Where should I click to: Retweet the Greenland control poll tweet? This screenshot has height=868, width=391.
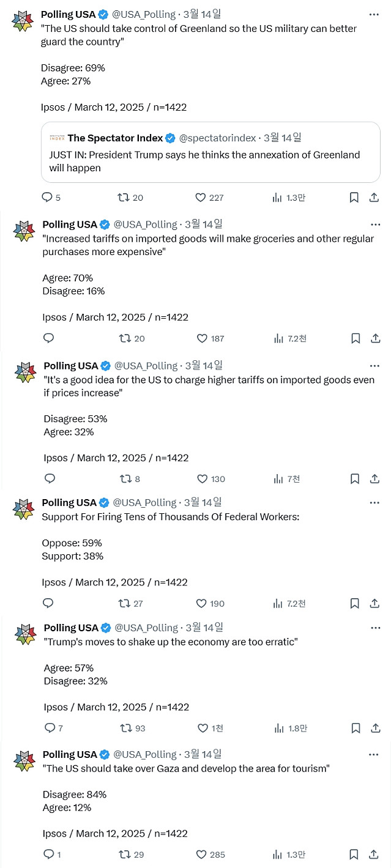point(124,198)
